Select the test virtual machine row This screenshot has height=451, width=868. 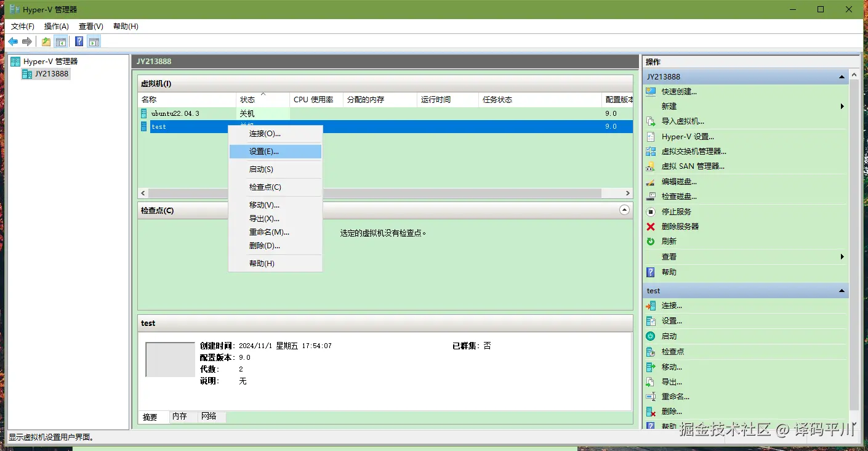[x=385, y=126]
